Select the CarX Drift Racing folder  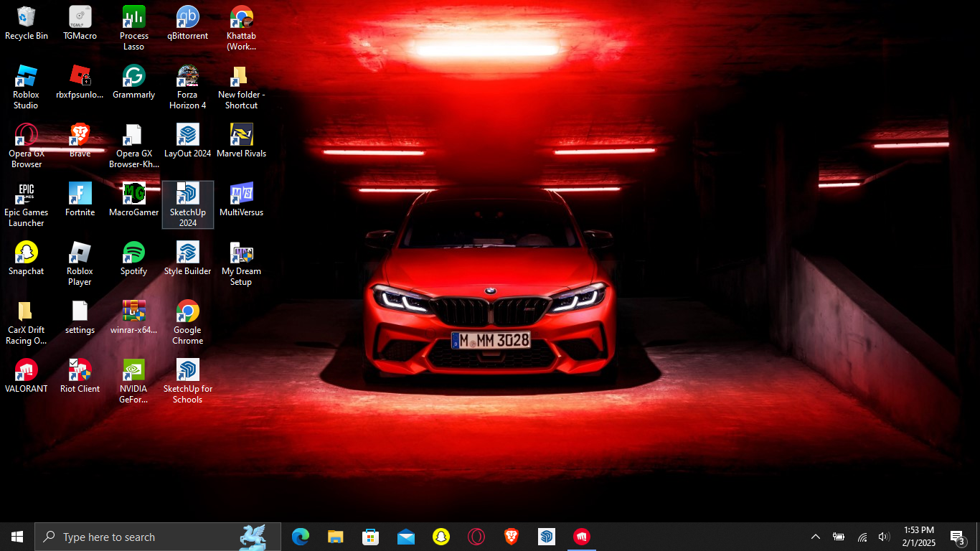[27, 322]
